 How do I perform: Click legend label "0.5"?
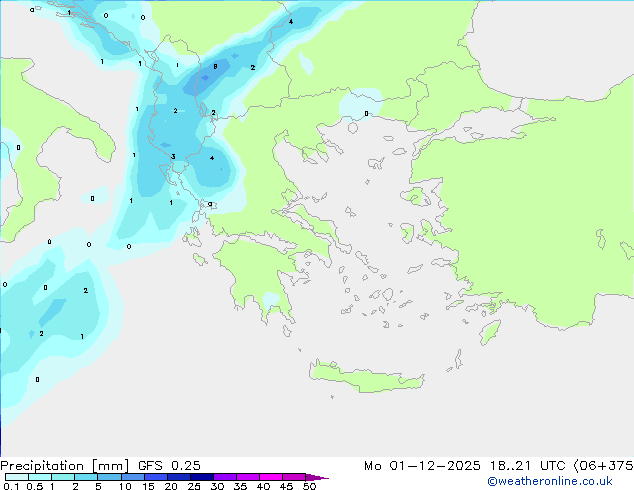(x=34, y=486)
